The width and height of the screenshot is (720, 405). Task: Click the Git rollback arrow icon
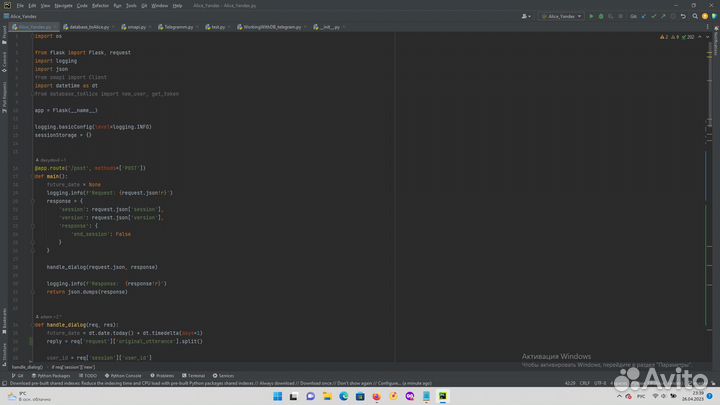coord(683,16)
